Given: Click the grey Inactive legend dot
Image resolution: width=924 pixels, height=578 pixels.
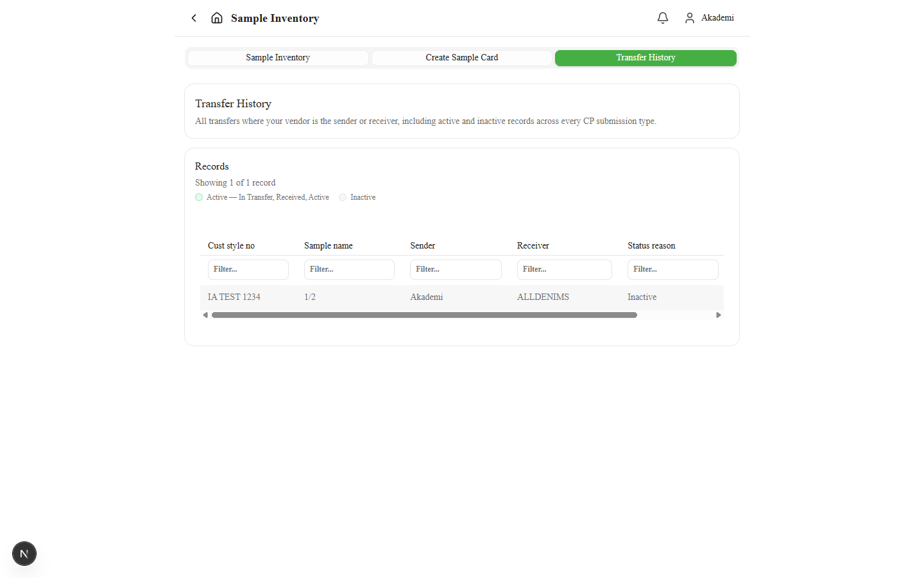Looking at the screenshot, I should tap(343, 197).
